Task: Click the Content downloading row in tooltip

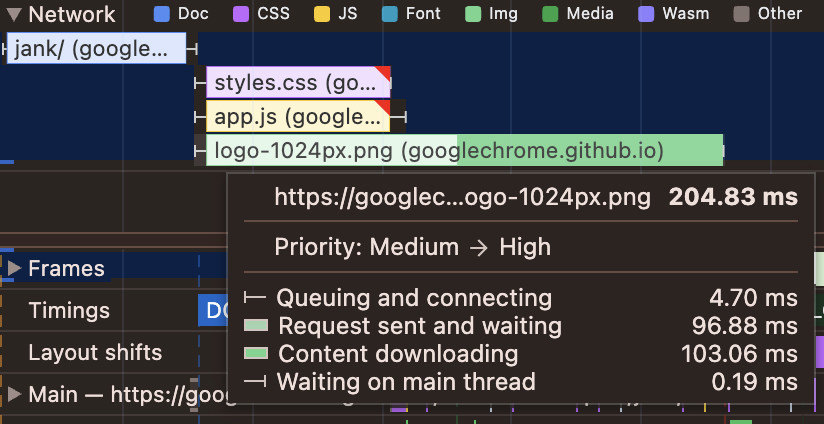Action: coord(398,354)
